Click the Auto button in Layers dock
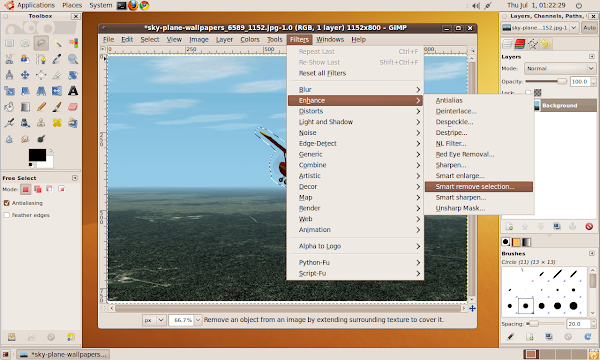 589,28
